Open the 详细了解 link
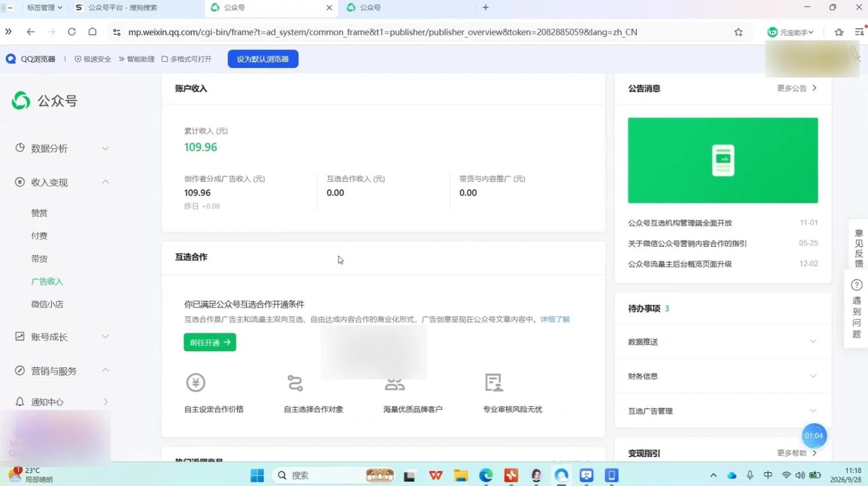The image size is (868, 486). [x=555, y=319]
